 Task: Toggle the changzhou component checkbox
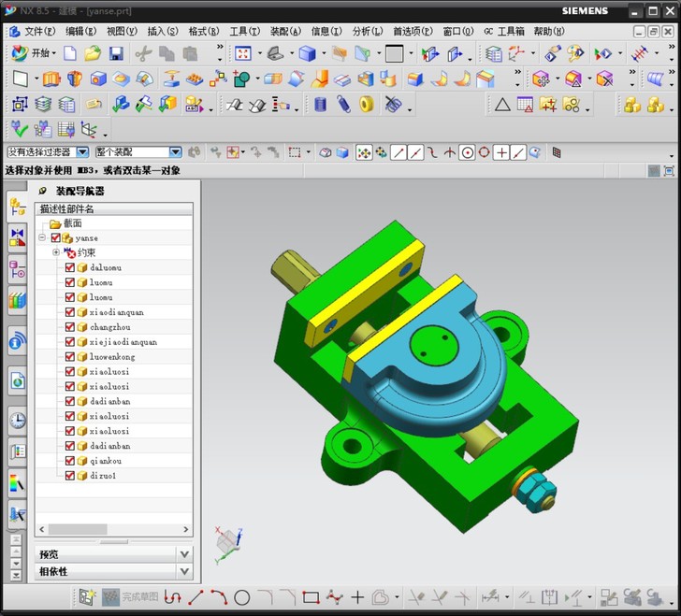click(70, 327)
